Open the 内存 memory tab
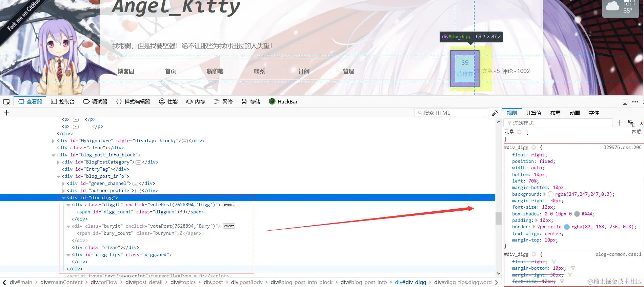644x287 pixels. pyautogui.click(x=196, y=101)
